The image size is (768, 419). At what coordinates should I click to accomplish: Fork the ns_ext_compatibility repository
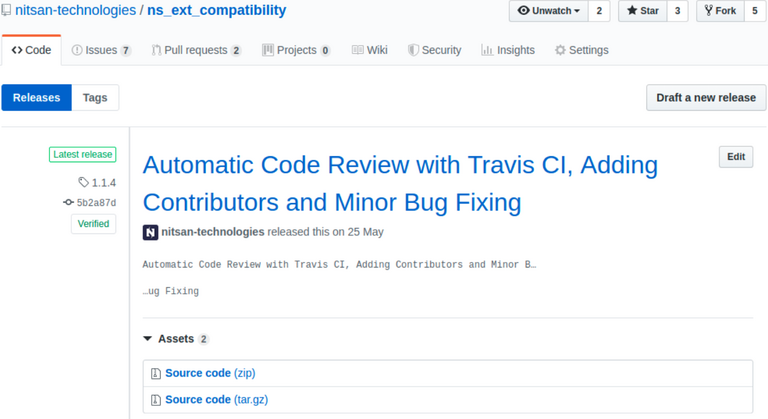(720, 11)
